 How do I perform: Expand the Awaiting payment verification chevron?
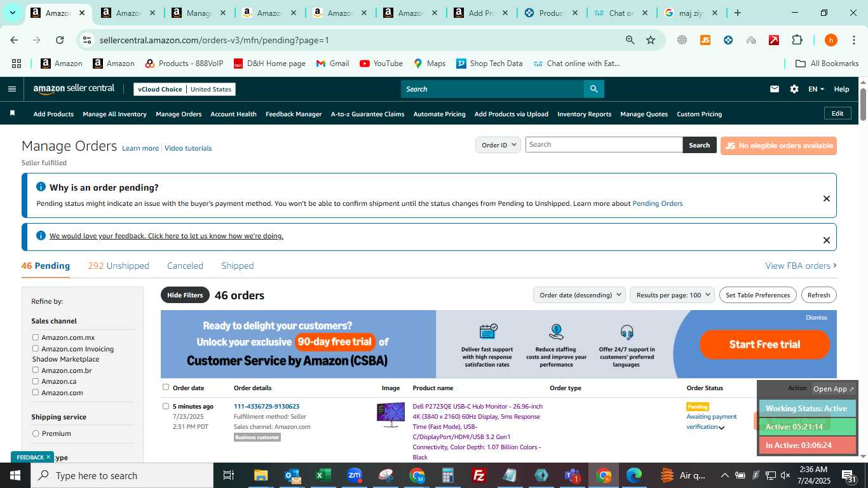click(721, 428)
